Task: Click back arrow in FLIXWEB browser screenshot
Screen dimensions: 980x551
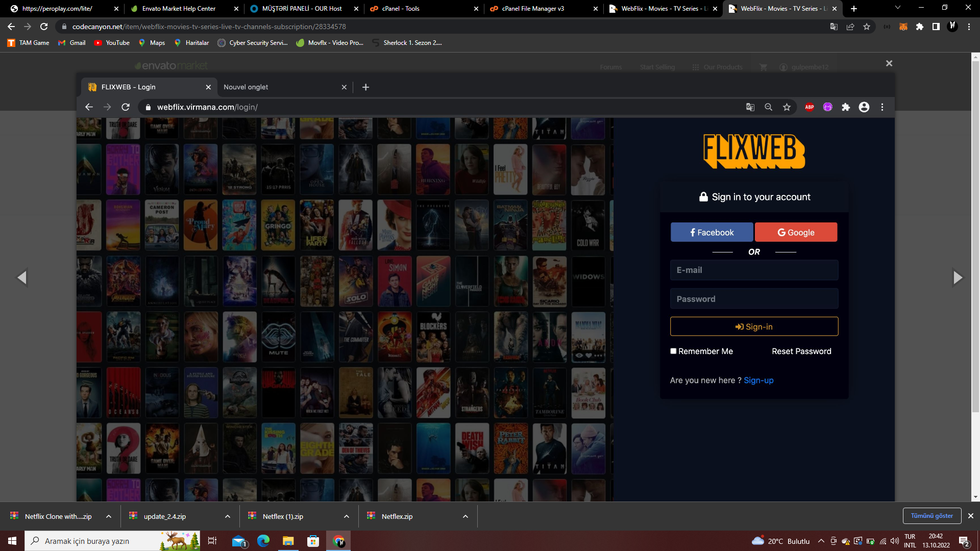Action: [x=89, y=107]
